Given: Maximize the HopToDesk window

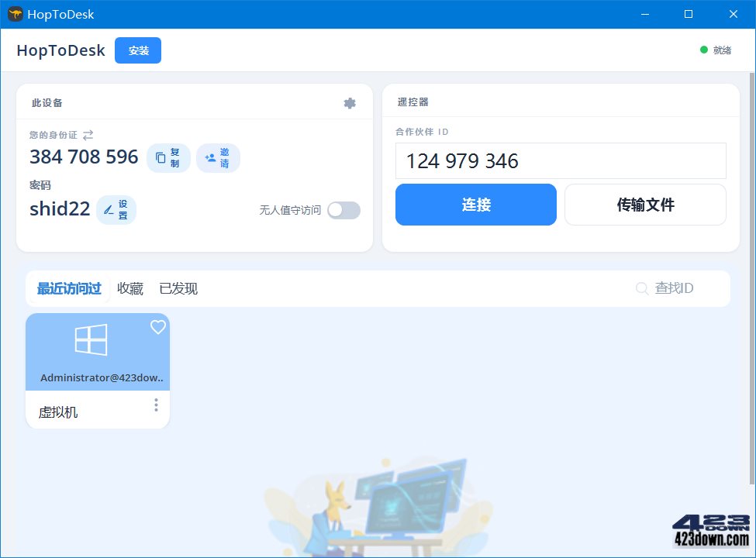Looking at the screenshot, I should click(x=689, y=15).
